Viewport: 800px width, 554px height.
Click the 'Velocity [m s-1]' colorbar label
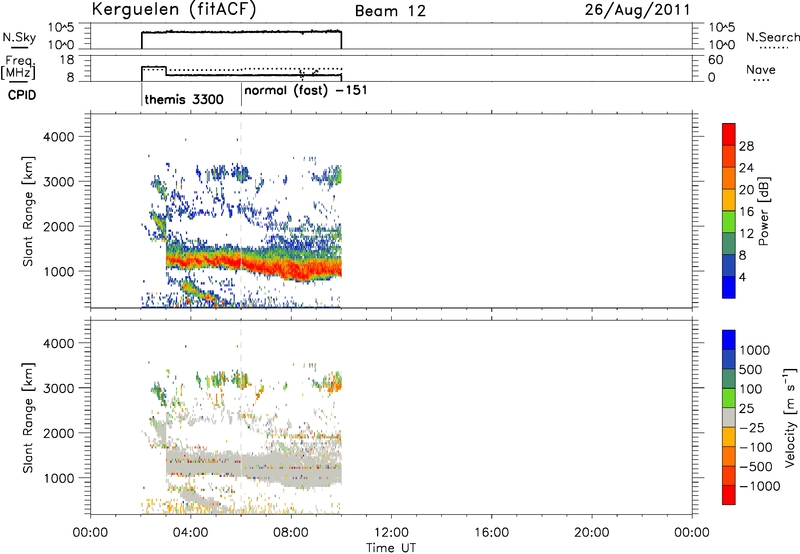[790, 417]
